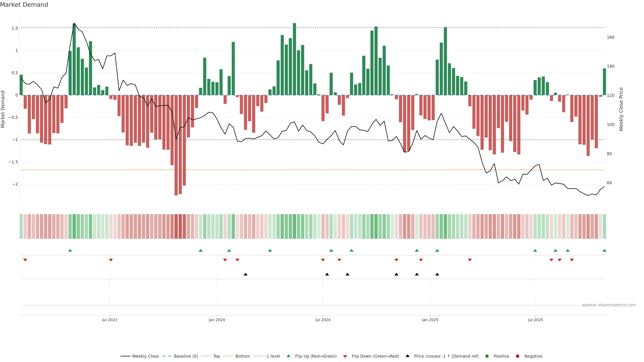Click the darkest red heatmap strip cell
This screenshot has height=362, width=644.
coord(176,226)
